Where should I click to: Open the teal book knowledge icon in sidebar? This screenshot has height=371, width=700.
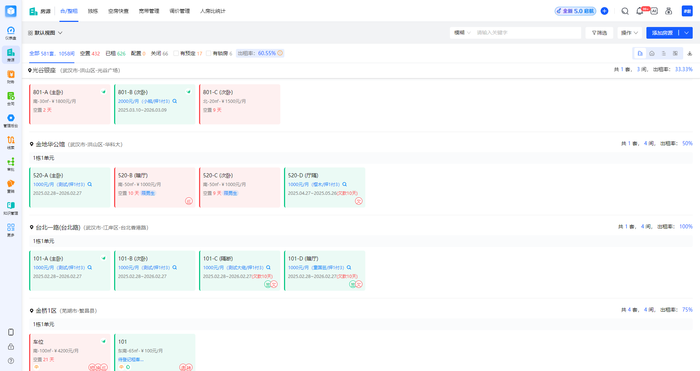11,208
